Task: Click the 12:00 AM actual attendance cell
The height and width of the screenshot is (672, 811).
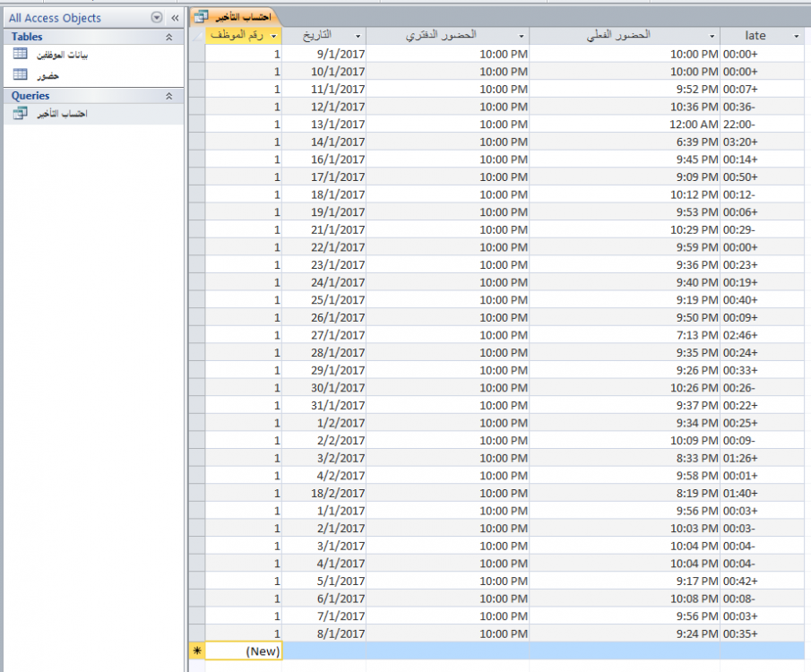Action: tap(625, 125)
